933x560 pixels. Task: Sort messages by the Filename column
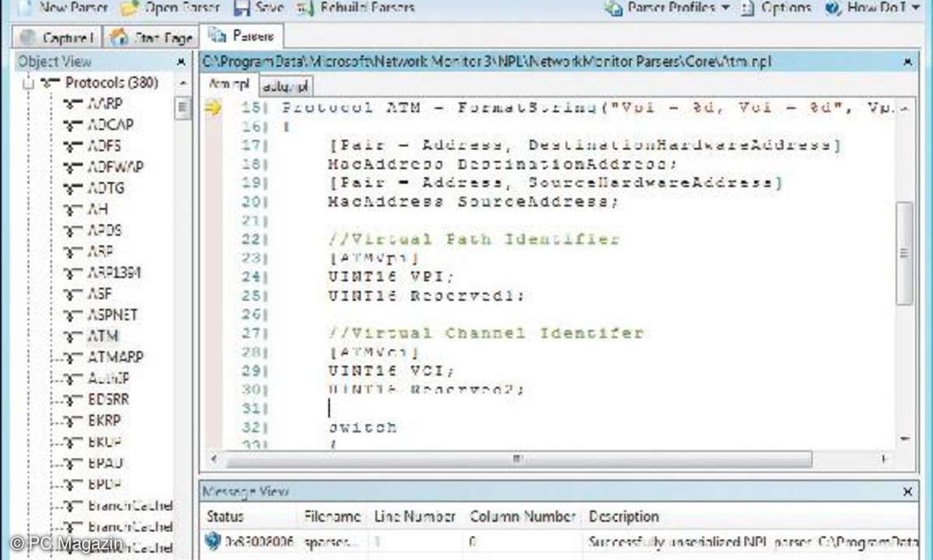332,516
